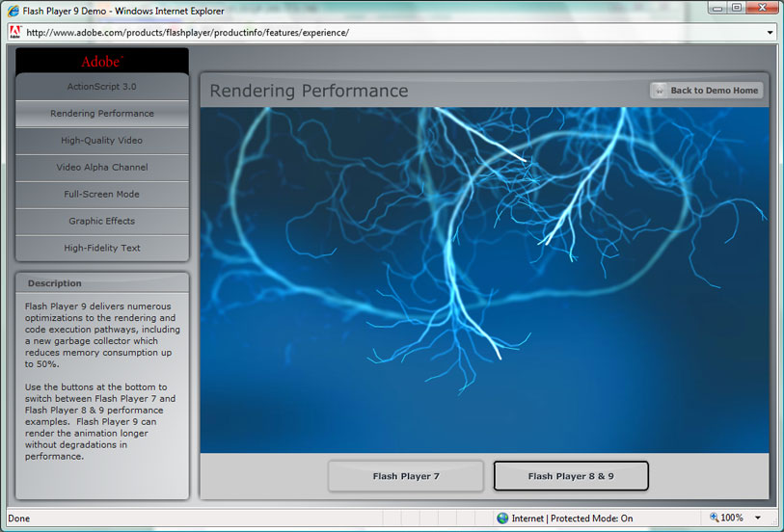
Task: Open the Graphic Effects section
Action: pos(102,221)
